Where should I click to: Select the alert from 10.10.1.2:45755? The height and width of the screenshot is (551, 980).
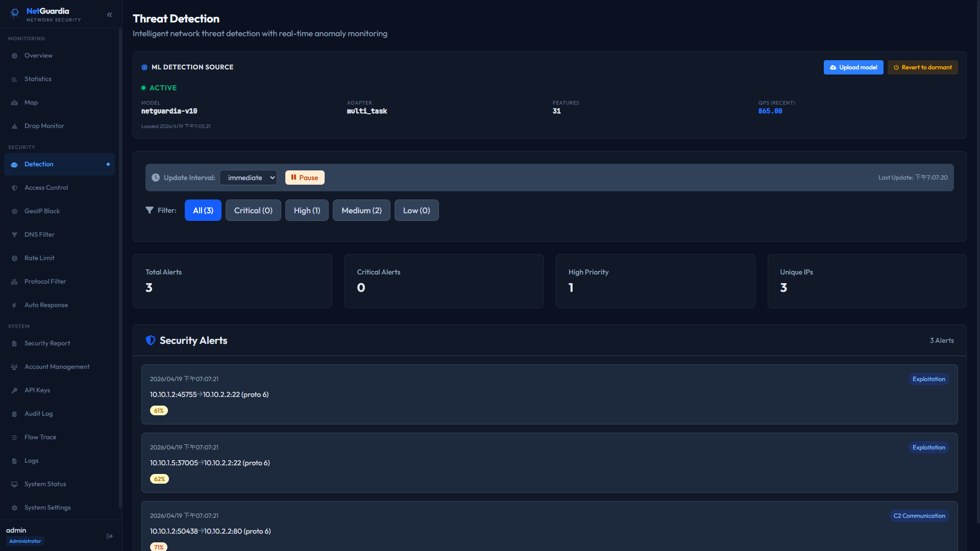click(x=549, y=394)
